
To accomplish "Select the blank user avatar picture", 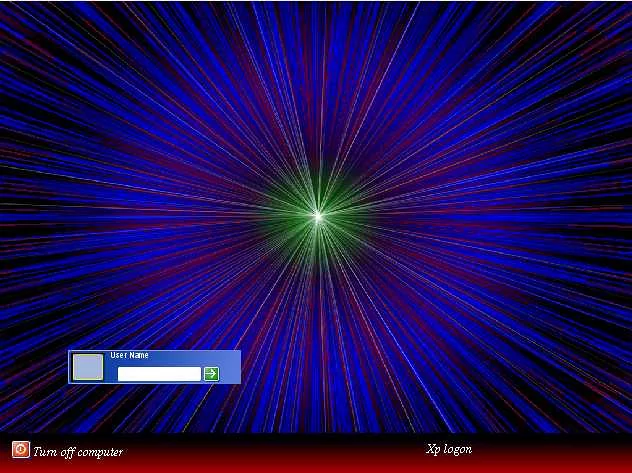I will pos(88,367).
